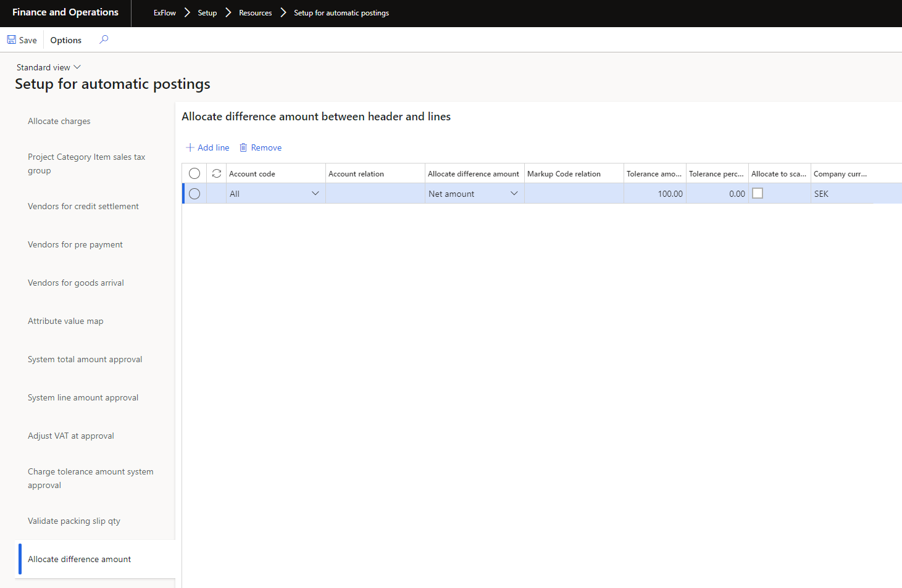Click Setup for automatic postings breadcrumb

click(x=341, y=13)
